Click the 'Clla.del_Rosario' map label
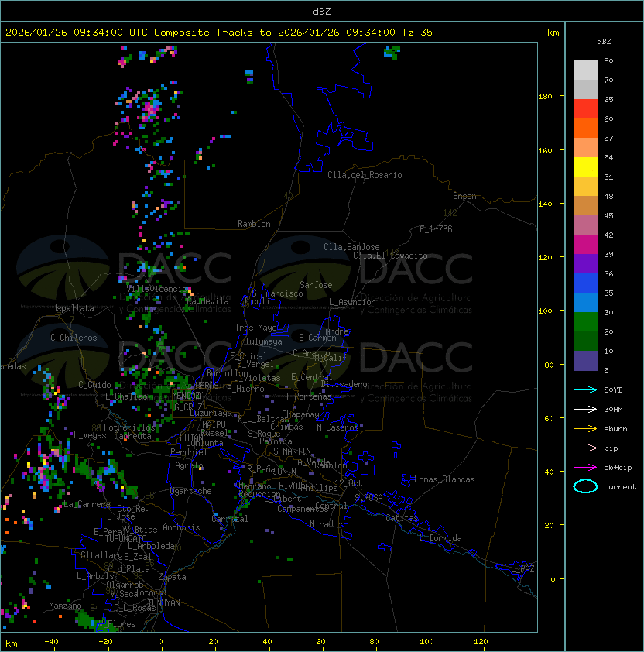This screenshot has width=644, height=652. point(365,175)
